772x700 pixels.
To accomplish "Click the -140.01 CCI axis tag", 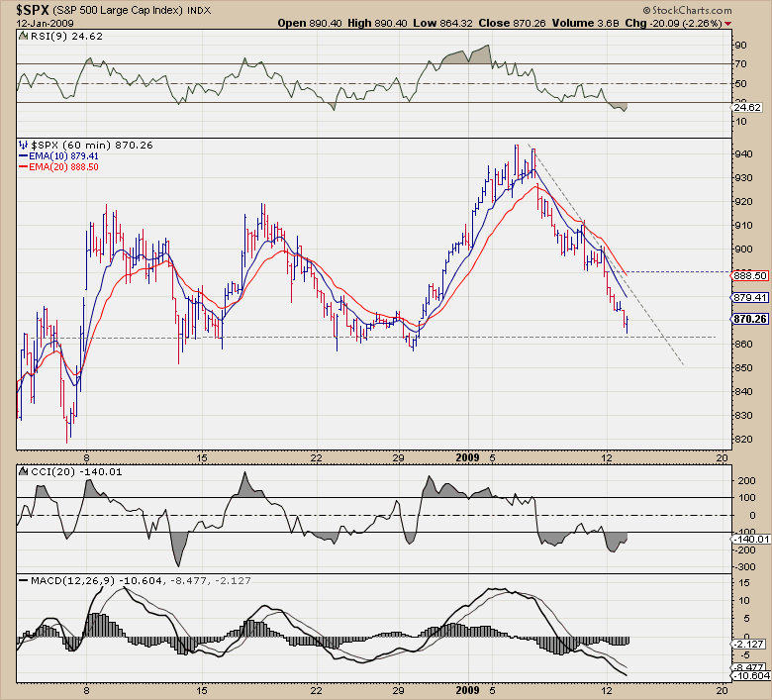I will coord(751,539).
